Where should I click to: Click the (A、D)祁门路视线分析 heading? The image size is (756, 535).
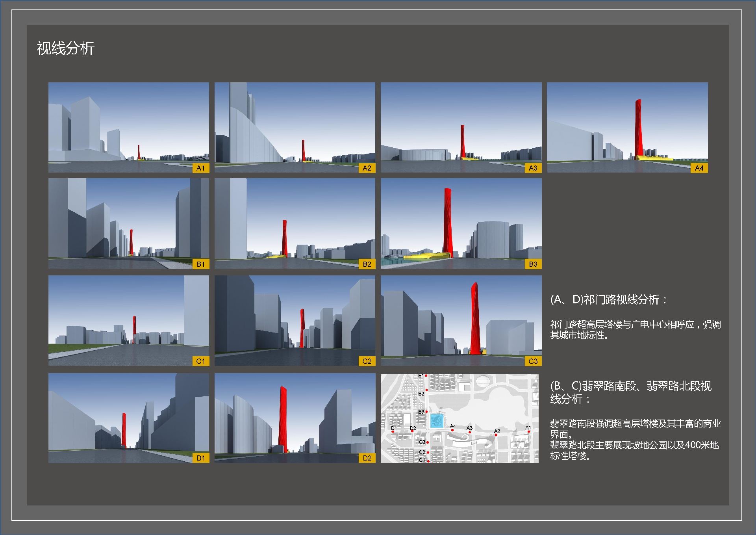608,300
